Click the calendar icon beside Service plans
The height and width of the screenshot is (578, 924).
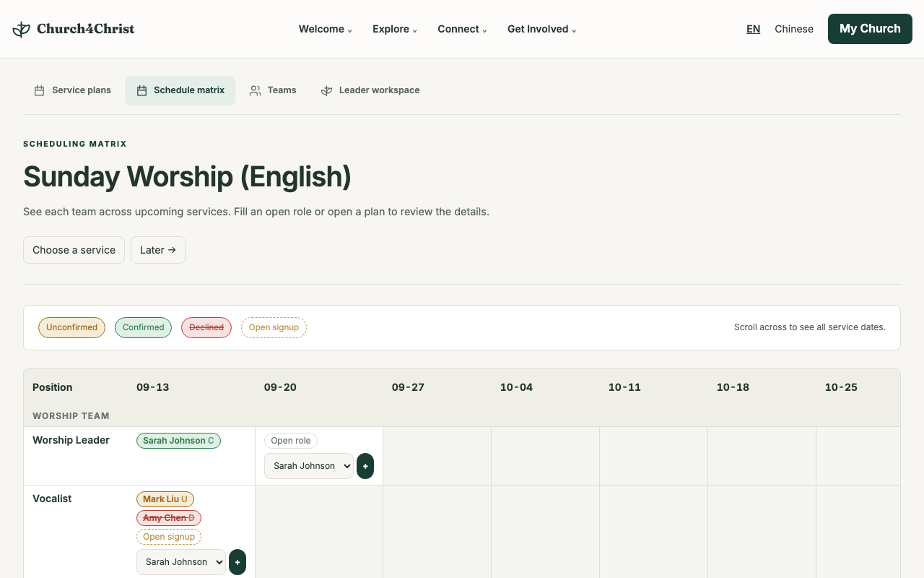tap(40, 90)
